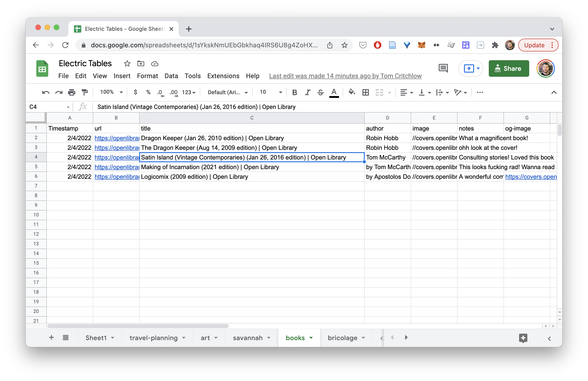Open vertical align dropdown
Viewport: 588px width, 381px height.
pyautogui.click(x=425, y=92)
